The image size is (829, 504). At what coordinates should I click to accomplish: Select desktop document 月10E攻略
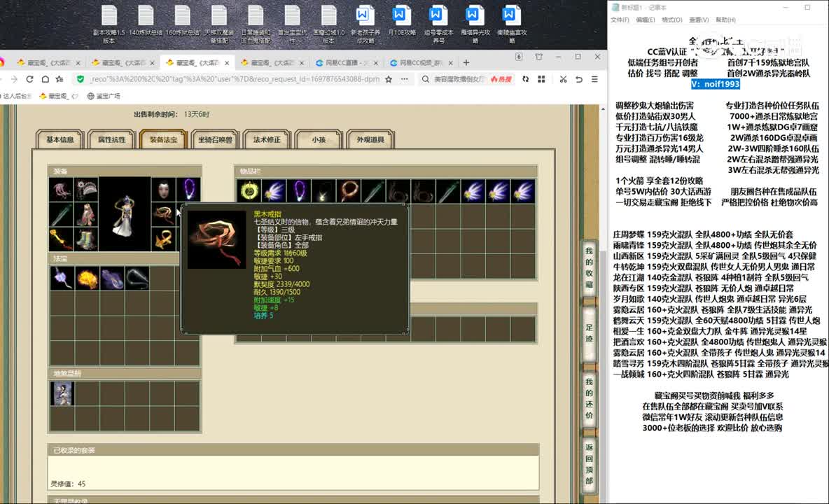(401, 20)
